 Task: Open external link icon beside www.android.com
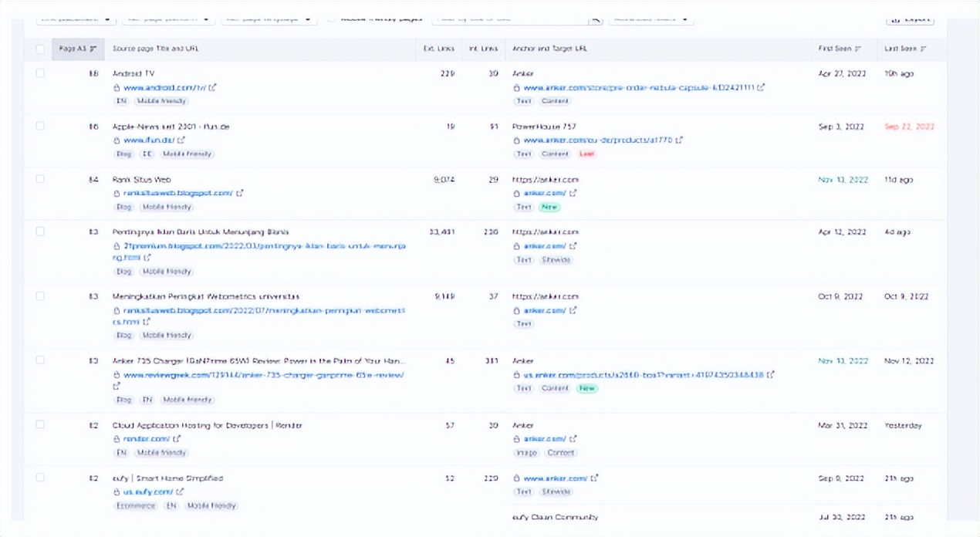213,88
